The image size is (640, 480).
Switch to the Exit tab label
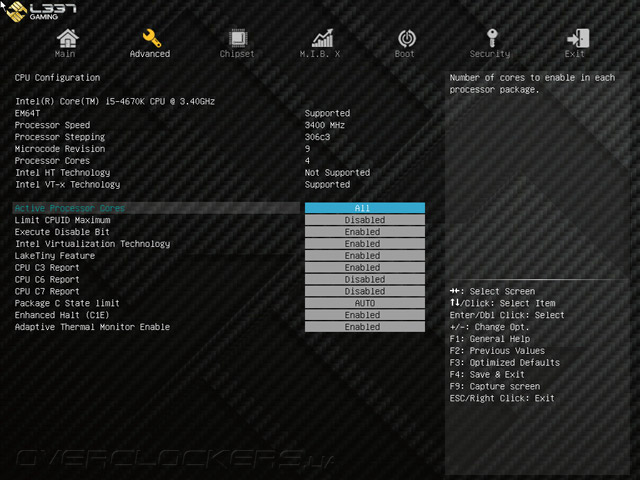click(574, 54)
